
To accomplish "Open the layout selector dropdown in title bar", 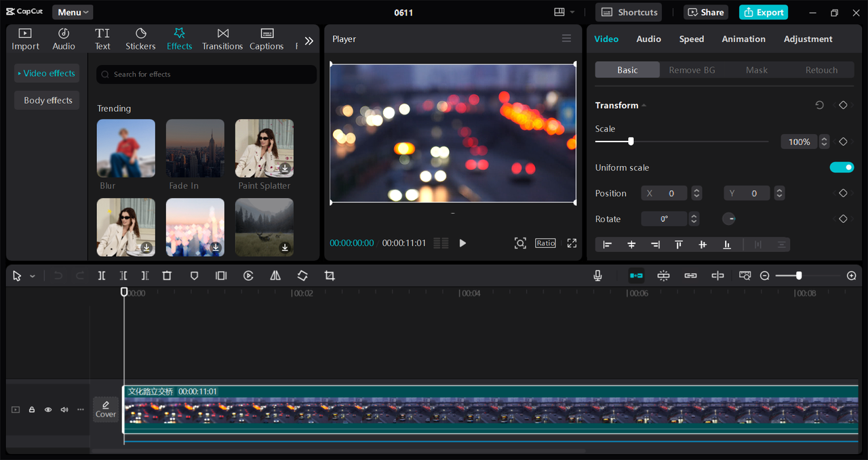I will tap(564, 12).
